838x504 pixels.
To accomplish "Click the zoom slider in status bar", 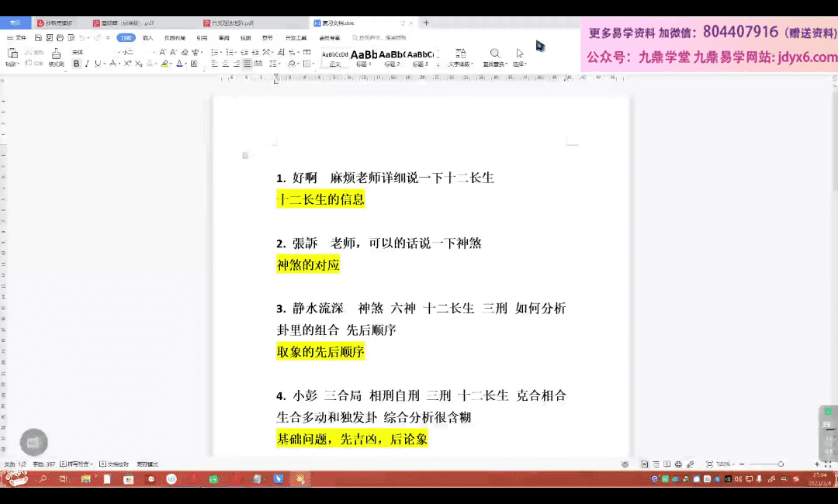I will point(781,464).
